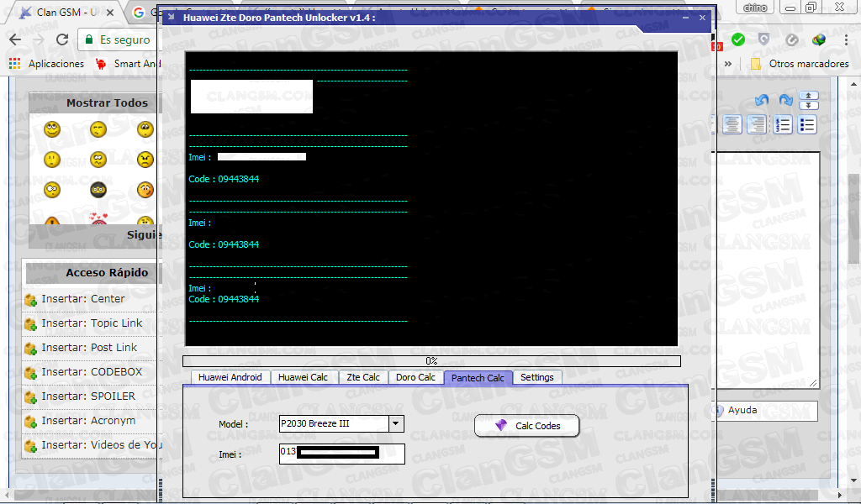Insert a bulleted list in the editor
The width and height of the screenshot is (861, 504).
tap(807, 125)
